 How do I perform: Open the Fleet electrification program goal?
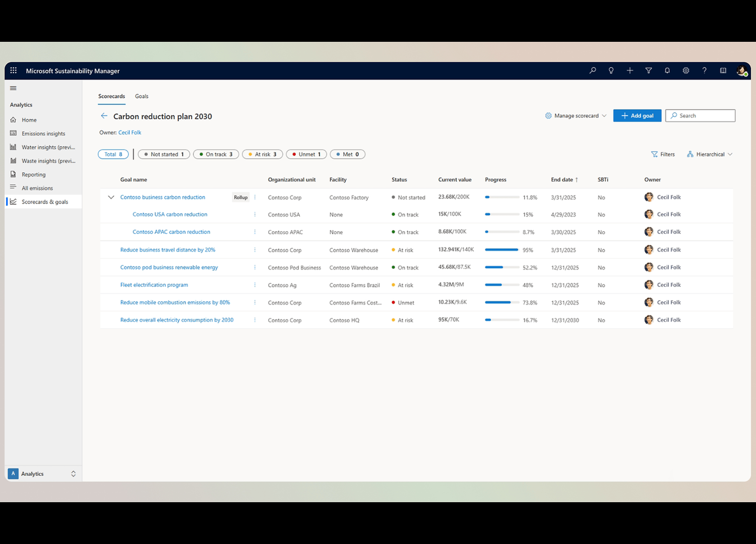point(154,285)
